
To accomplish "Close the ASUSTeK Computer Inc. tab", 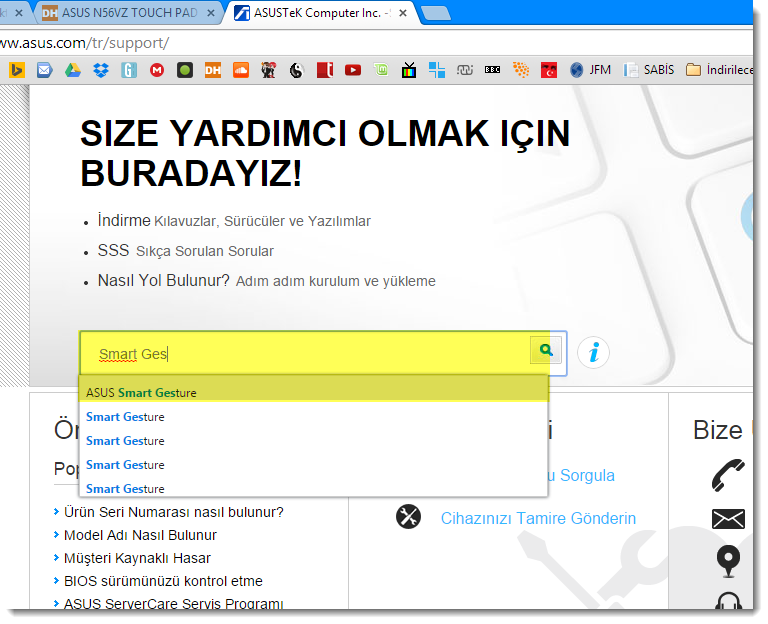I will click(x=403, y=13).
